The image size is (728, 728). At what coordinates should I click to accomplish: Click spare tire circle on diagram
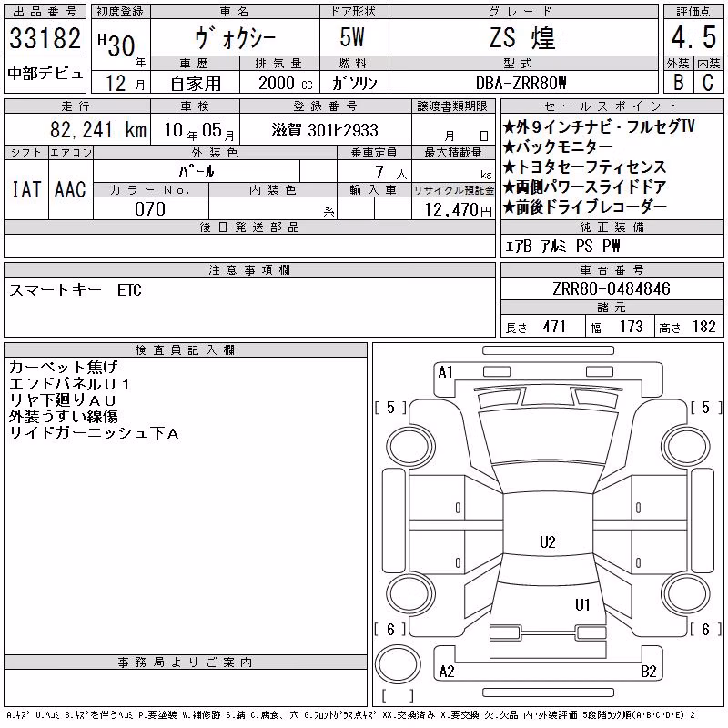(398, 663)
